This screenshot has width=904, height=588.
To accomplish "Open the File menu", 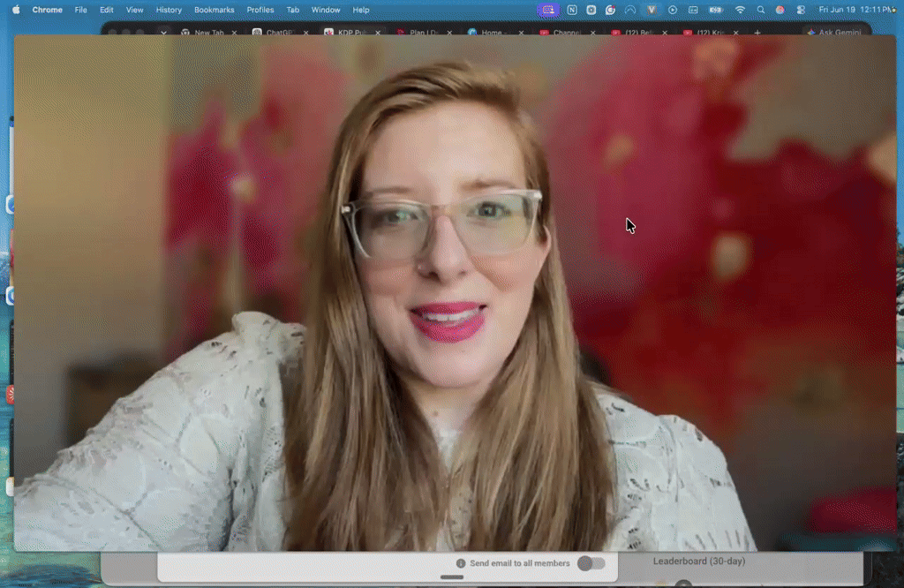I will 80,10.
